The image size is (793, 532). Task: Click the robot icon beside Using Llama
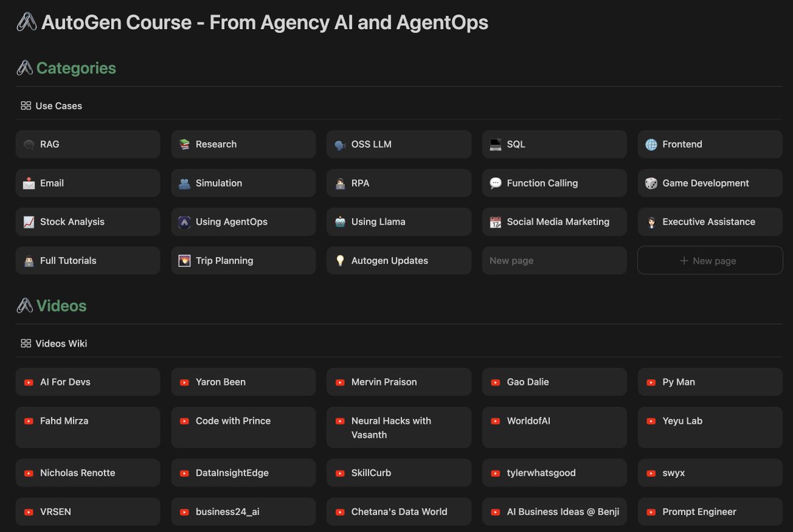click(x=340, y=222)
